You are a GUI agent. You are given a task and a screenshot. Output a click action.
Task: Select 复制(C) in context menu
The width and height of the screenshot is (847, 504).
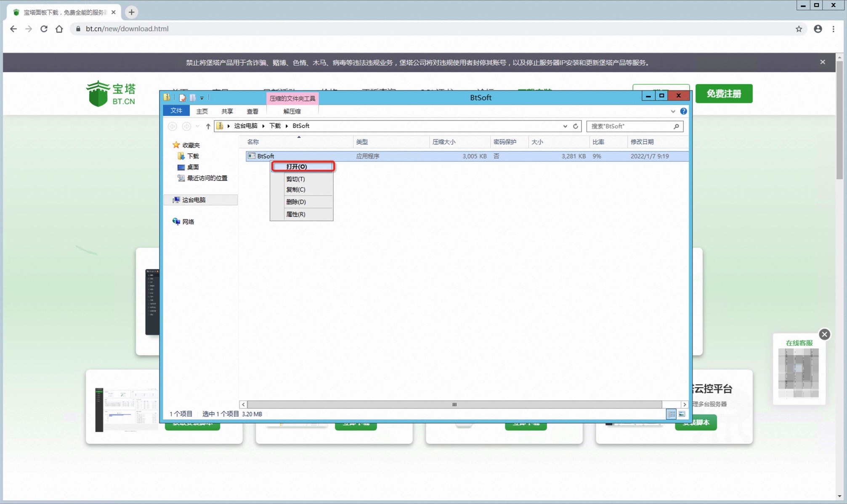tap(302, 190)
